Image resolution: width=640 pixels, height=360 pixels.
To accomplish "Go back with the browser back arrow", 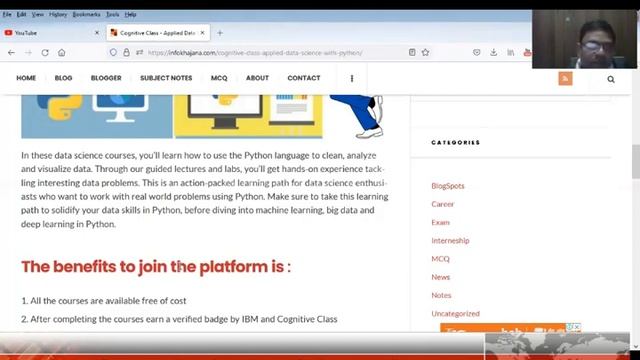I will 11,53.
